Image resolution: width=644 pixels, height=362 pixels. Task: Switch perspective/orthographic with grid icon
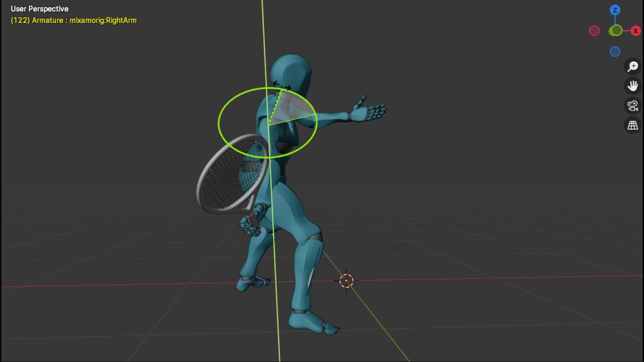point(633,125)
